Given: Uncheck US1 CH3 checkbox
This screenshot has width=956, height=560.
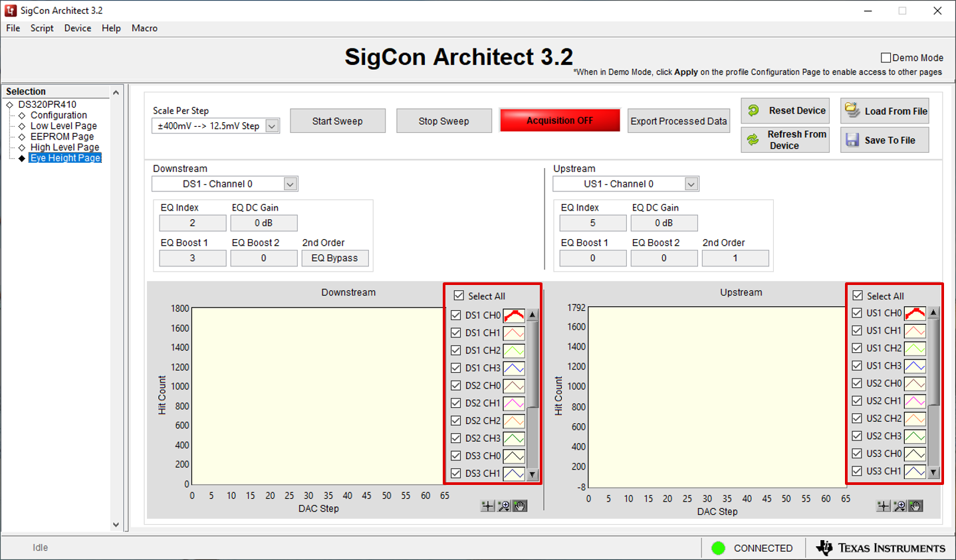Looking at the screenshot, I should [858, 365].
